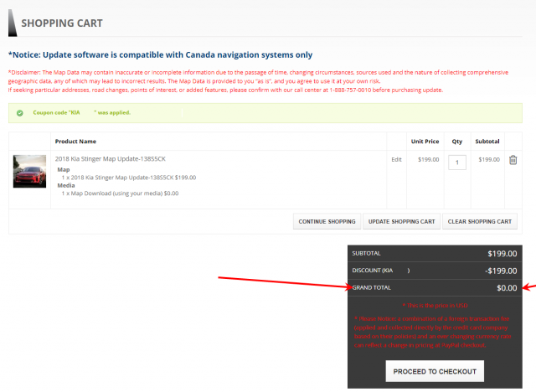Click Proceed to Checkout

point(435,371)
